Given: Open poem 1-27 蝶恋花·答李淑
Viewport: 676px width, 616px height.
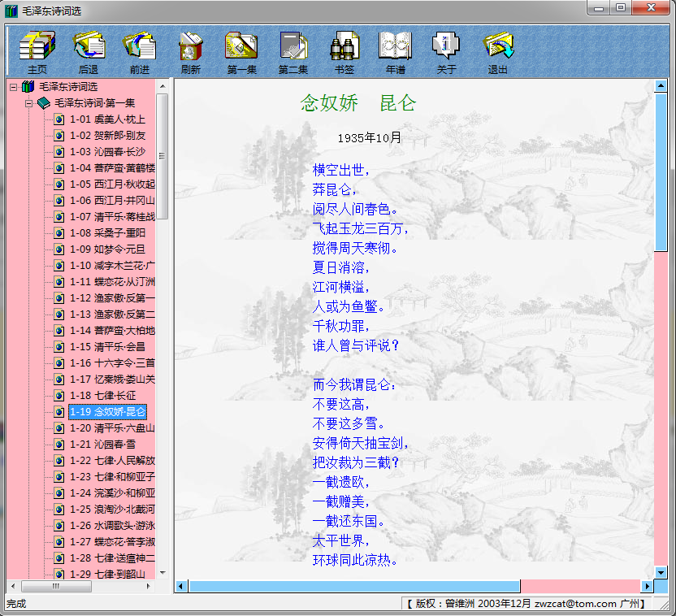Looking at the screenshot, I should pyautogui.click(x=112, y=542).
